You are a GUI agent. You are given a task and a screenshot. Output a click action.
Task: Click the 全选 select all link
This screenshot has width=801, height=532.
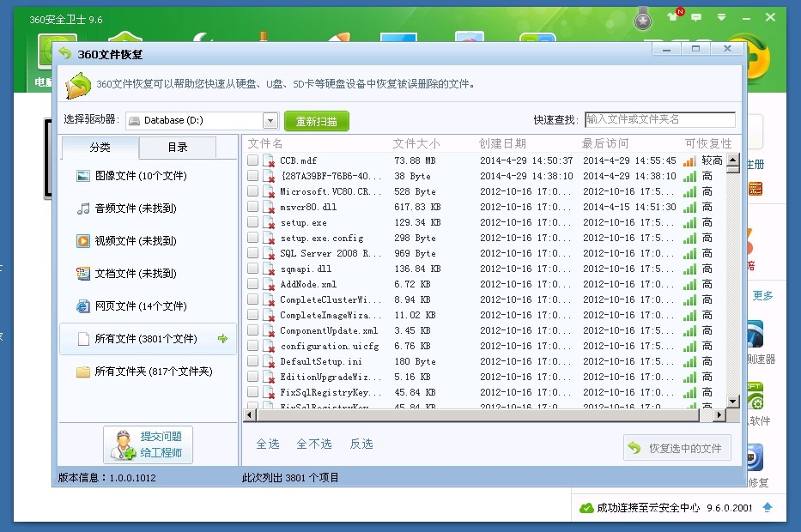coord(268,444)
